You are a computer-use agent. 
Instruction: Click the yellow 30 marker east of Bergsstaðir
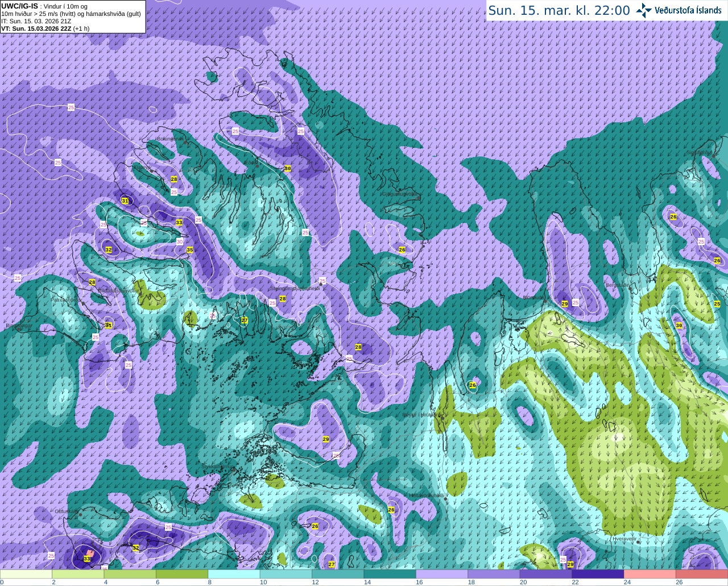pos(679,325)
